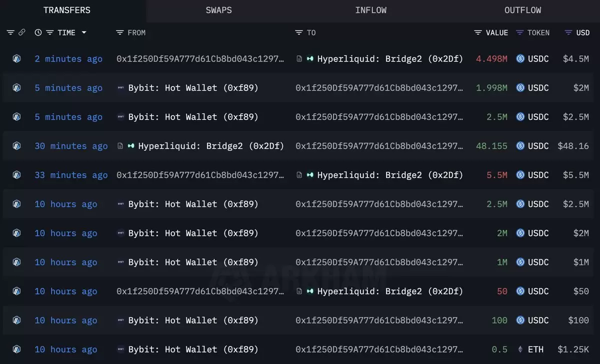Open the TO column filter

(298, 32)
